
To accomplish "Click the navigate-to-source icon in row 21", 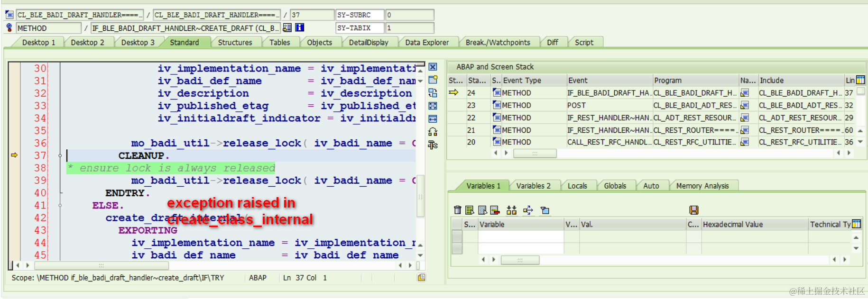I will [x=745, y=130].
